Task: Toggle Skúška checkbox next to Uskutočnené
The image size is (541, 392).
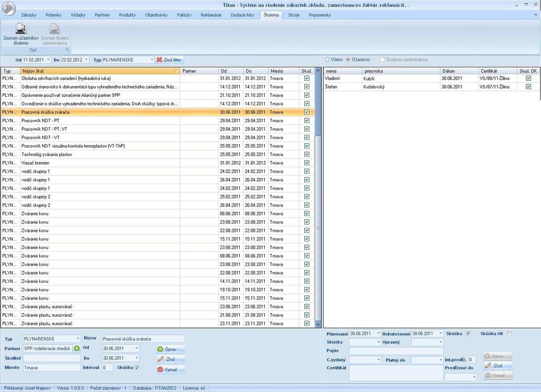Action: (x=468, y=334)
